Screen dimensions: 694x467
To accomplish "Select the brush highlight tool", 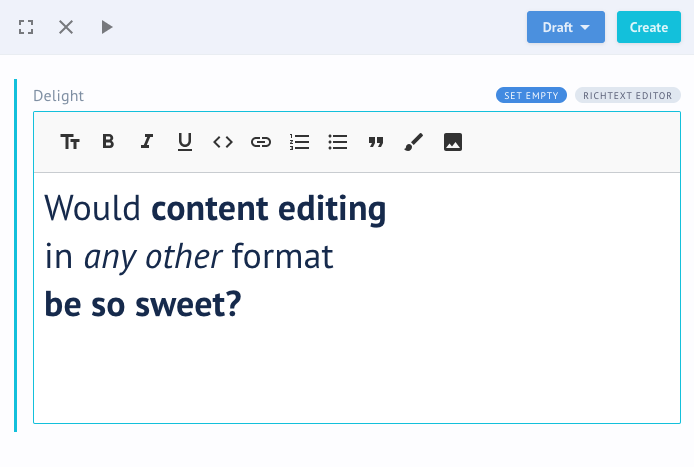I will click(x=414, y=142).
